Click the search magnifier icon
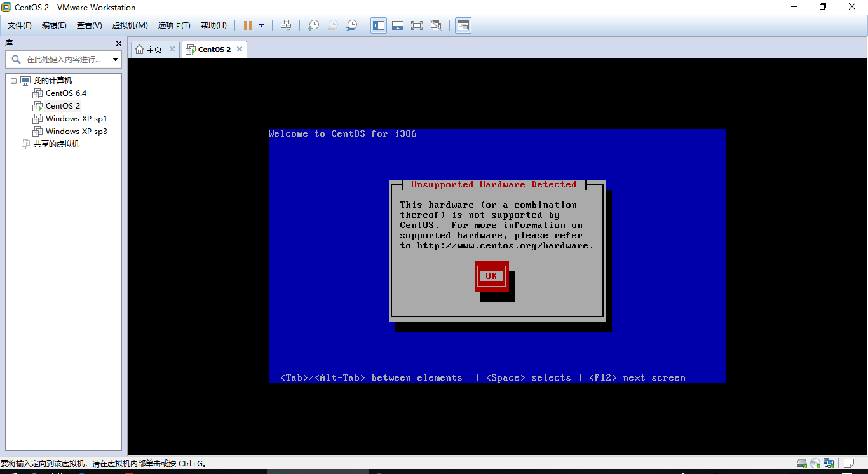868x474 pixels. (x=16, y=60)
